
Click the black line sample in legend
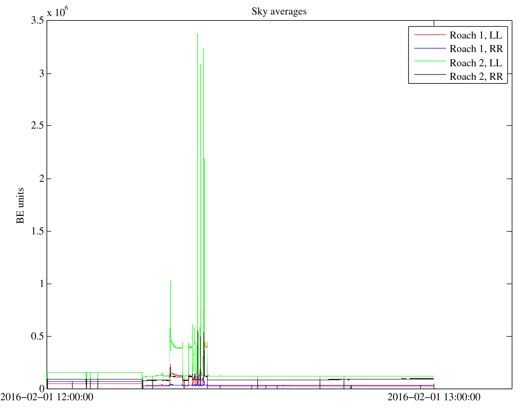tap(430, 75)
